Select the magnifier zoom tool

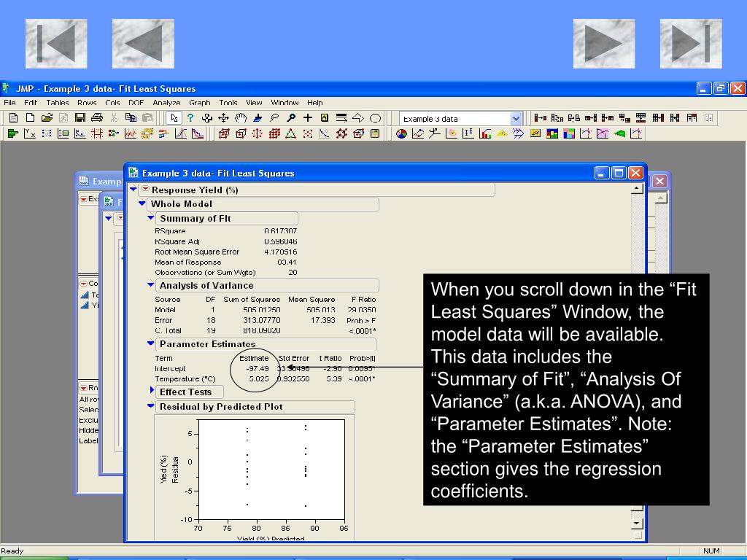tap(290, 118)
